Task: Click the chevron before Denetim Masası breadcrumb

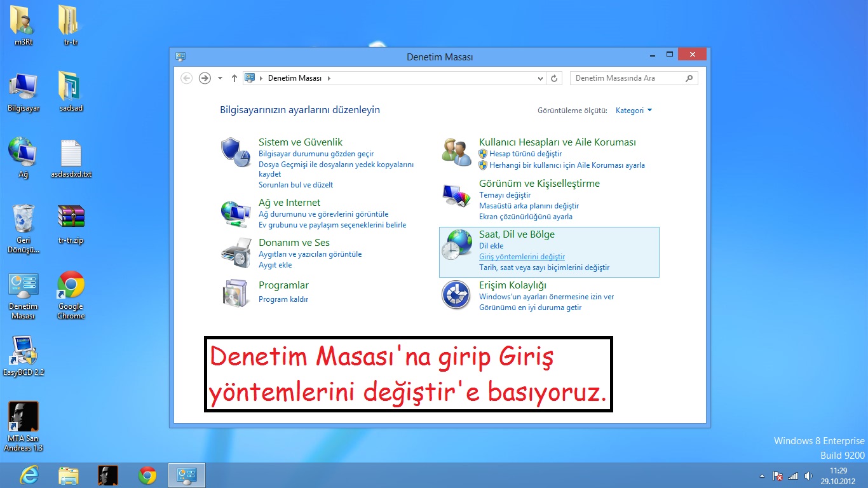Action: point(261,78)
